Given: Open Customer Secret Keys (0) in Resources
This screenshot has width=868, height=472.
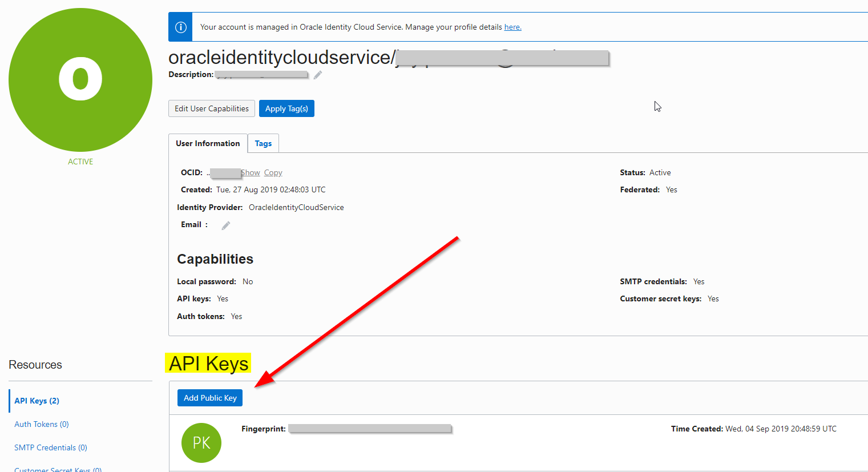Looking at the screenshot, I should point(58,469).
